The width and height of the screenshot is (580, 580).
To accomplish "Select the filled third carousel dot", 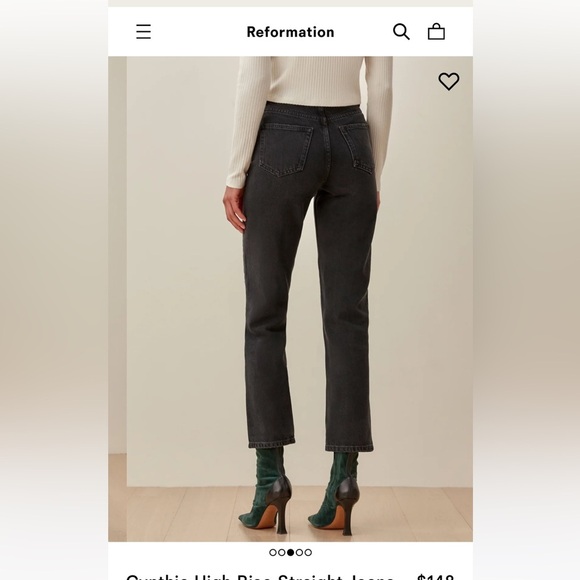I will [x=290, y=553].
